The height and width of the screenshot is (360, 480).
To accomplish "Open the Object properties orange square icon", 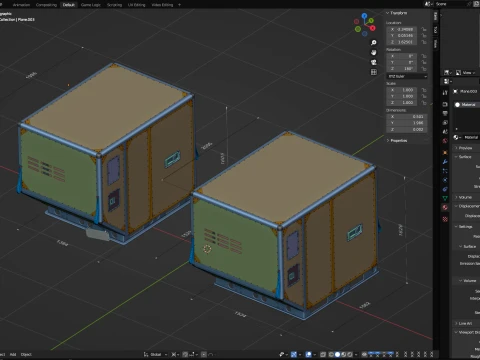I will 445,153.
